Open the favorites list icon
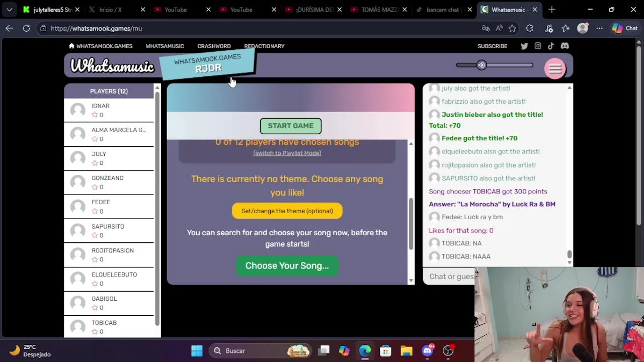The width and height of the screenshot is (644, 362). tap(566, 29)
